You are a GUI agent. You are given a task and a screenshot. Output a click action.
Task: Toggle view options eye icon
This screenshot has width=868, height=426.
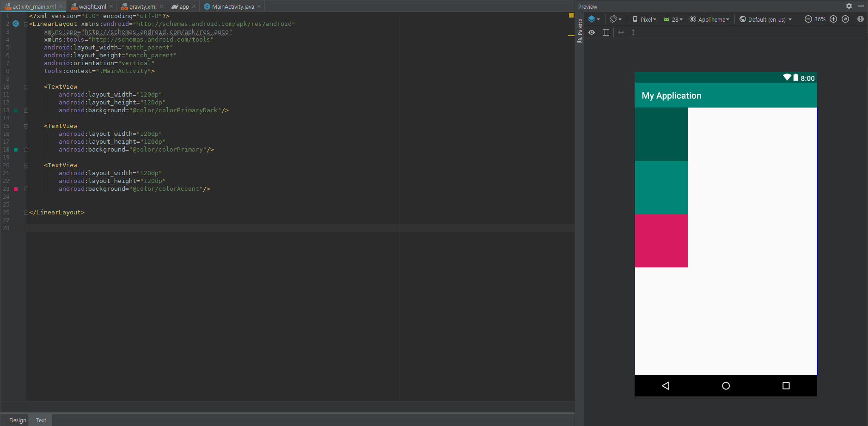click(x=592, y=32)
